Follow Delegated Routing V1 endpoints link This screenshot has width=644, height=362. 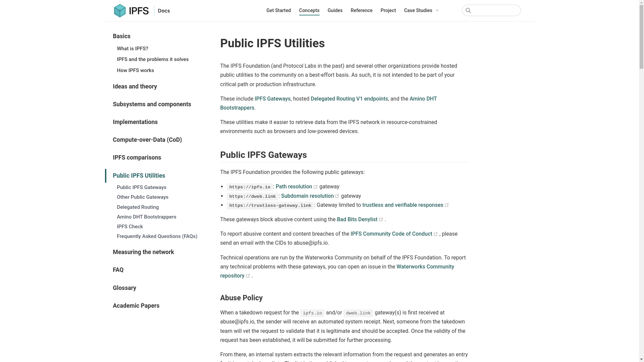(349, 99)
